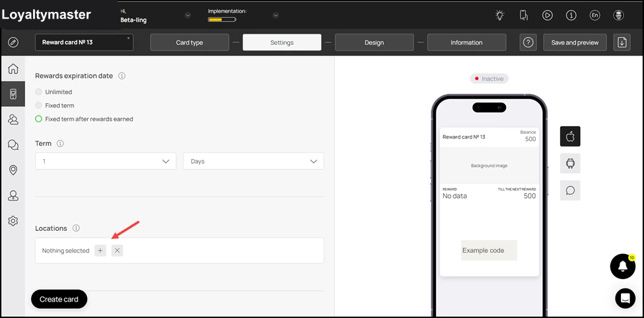
Task: Click the Implementation progress bar
Action: point(222,19)
